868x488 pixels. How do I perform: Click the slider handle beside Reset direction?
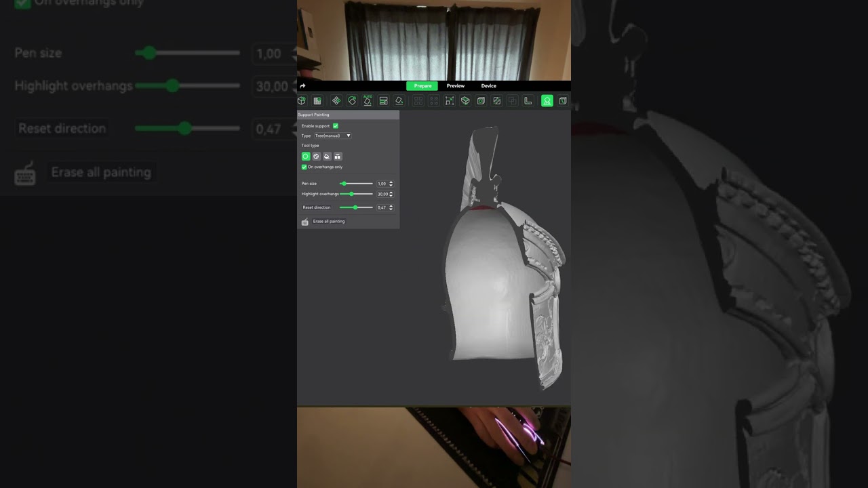(355, 207)
